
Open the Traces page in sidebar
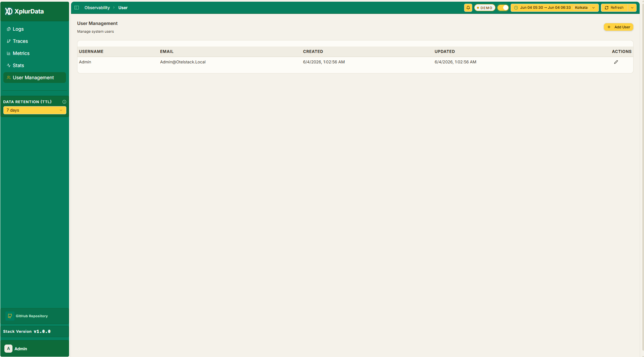coord(35,41)
